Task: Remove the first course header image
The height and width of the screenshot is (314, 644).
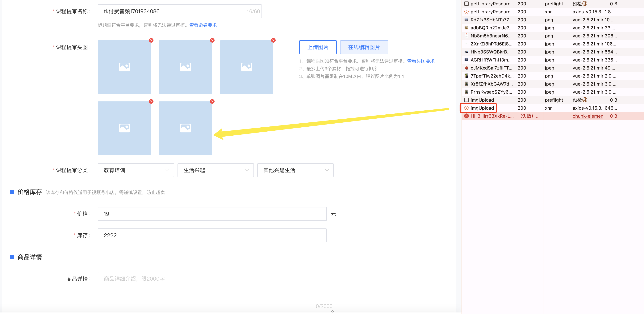Action: pos(151,40)
